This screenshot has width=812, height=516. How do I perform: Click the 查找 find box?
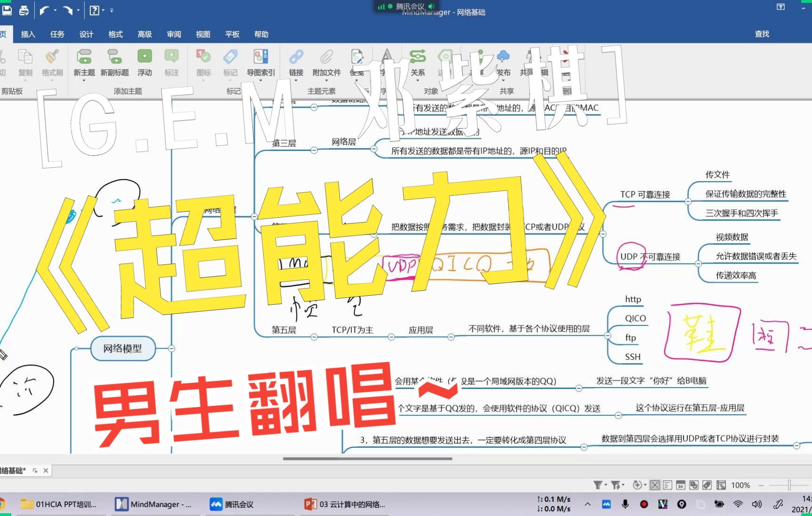[x=762, y=34]
